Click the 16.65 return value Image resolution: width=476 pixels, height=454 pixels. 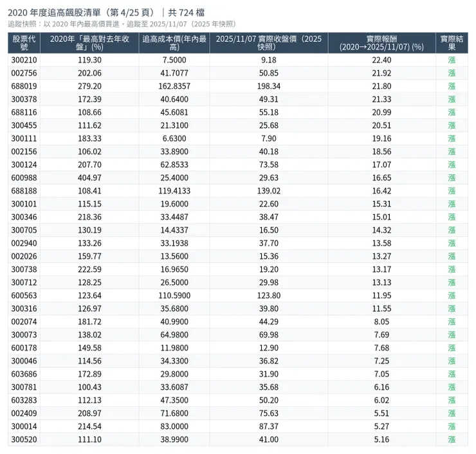coord(381,177)
